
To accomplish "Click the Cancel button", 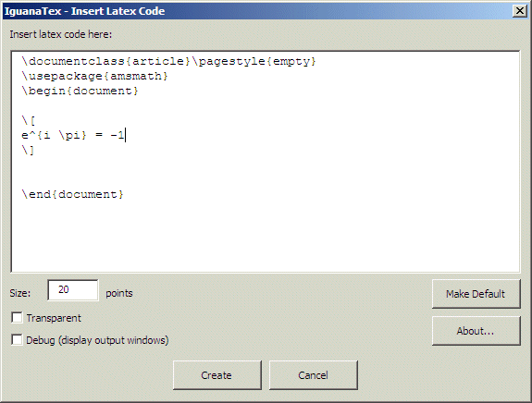I will click(x=313, y=375).
